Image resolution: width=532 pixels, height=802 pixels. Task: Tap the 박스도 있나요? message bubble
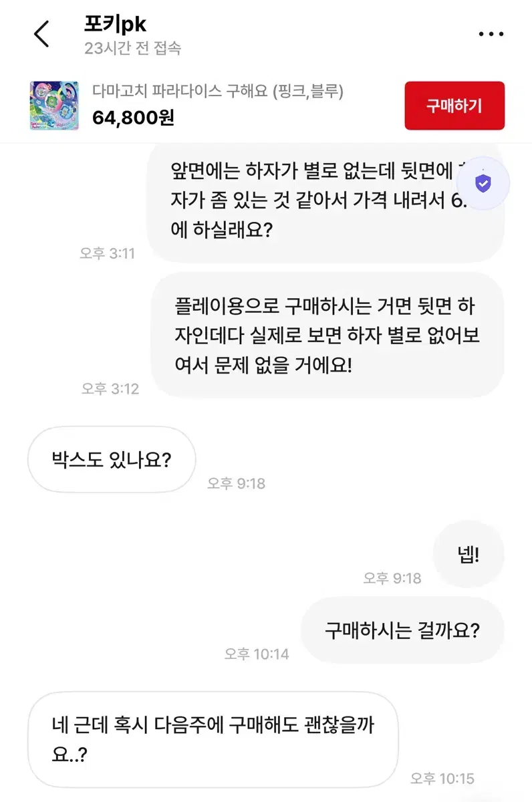pos(112,460)
